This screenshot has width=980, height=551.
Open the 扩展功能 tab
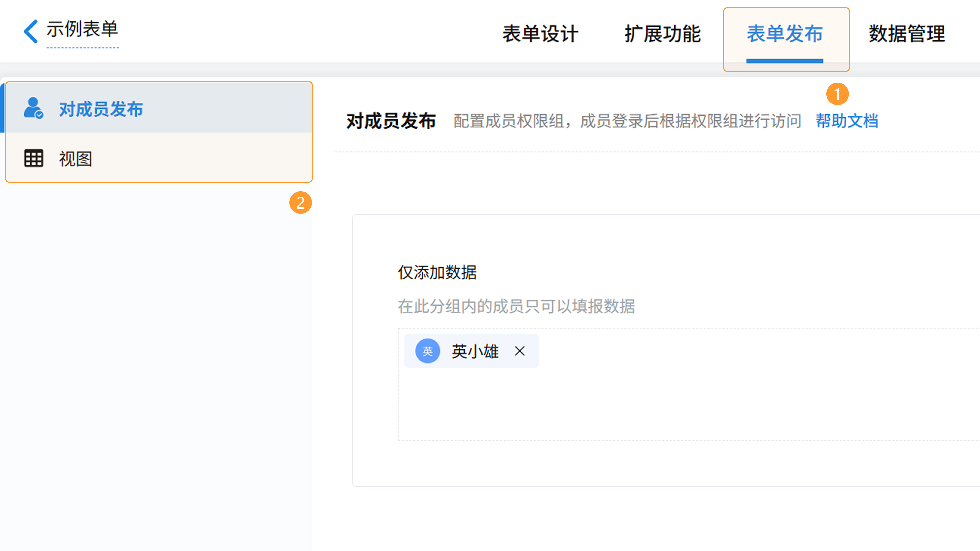tap(662, 33)
